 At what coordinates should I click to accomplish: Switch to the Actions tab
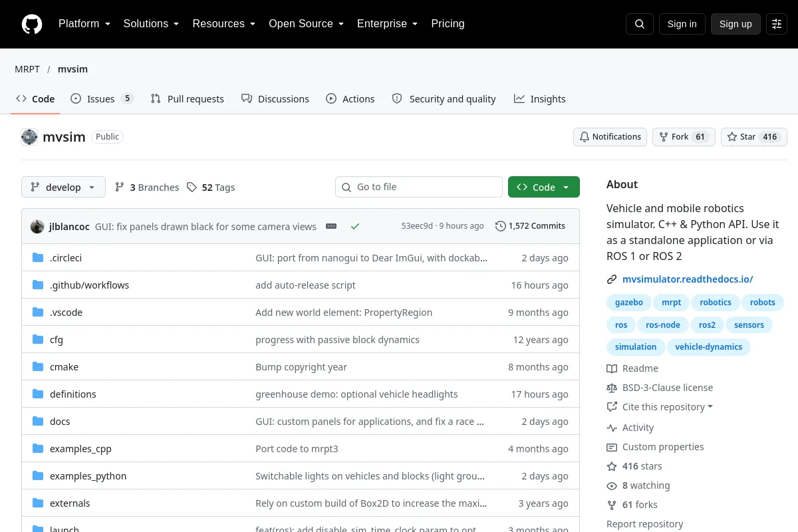click(350, 98)
